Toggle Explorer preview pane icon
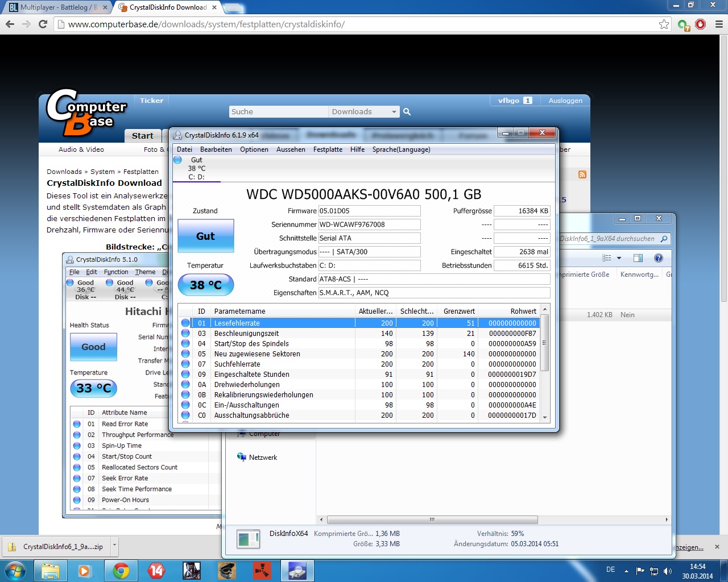 [638, 258]
